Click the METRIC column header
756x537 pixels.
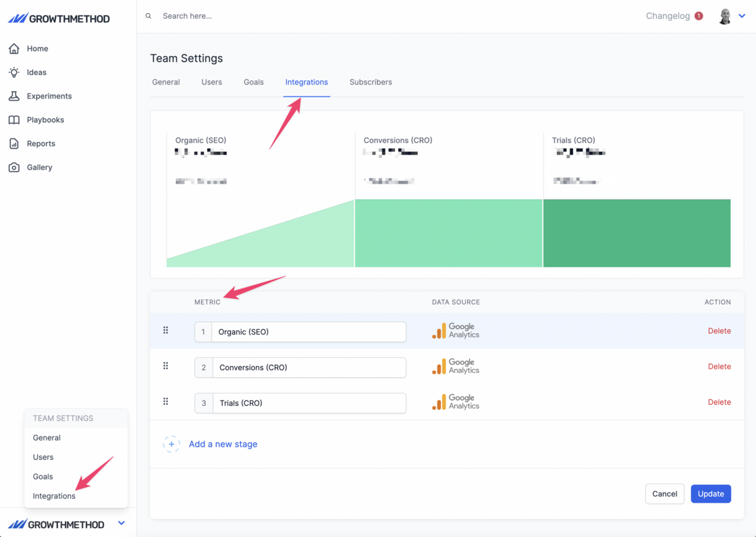[x=207, y=302]
